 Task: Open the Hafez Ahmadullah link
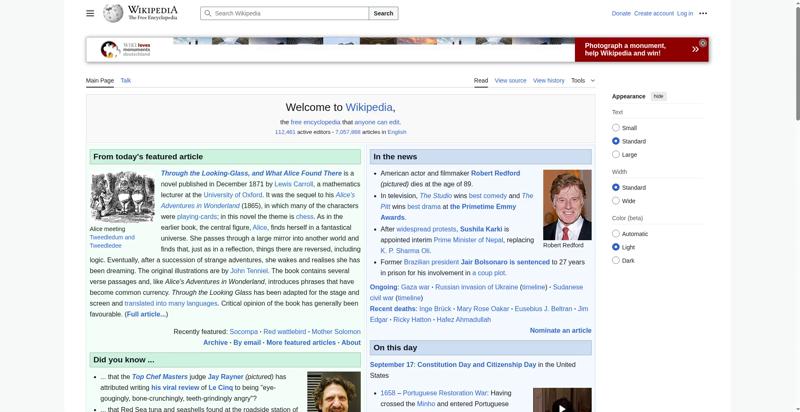[464, 320]
